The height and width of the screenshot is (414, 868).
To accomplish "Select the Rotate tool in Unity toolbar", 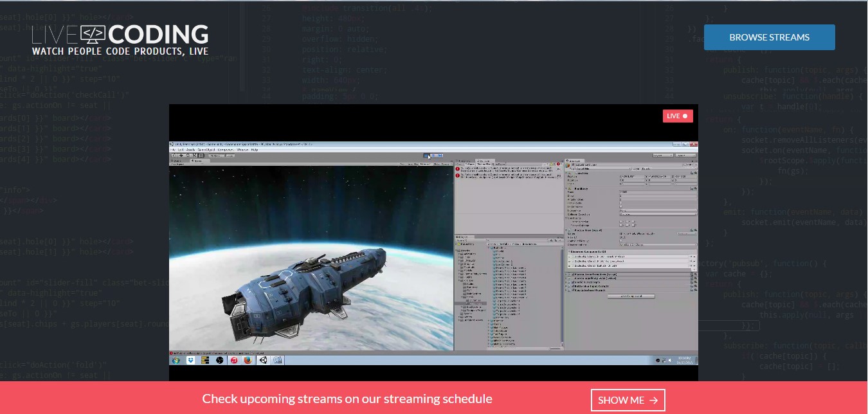I will coord(188,155).
